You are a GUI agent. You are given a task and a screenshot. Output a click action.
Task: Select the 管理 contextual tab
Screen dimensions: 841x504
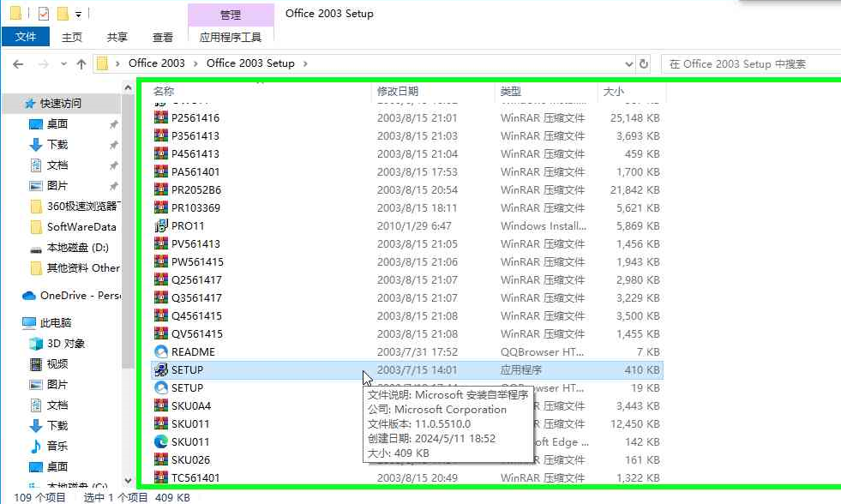[x=231, y=15]
